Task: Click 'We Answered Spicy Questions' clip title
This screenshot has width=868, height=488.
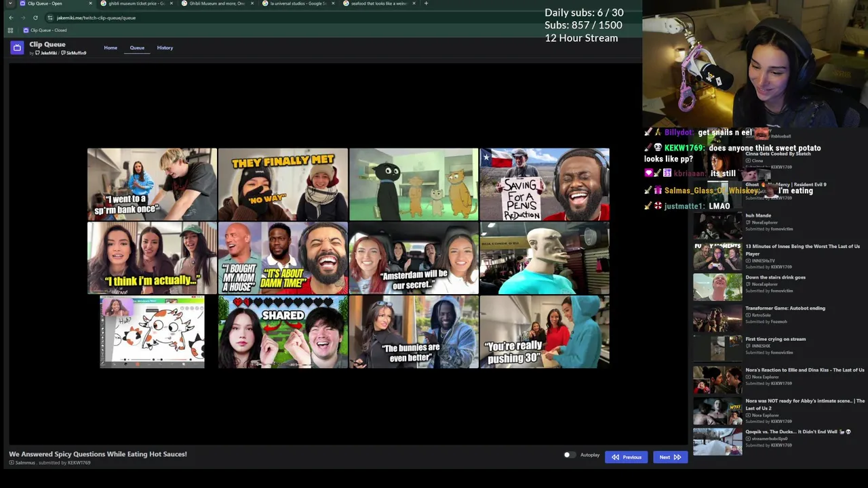Action: (98, 454)
